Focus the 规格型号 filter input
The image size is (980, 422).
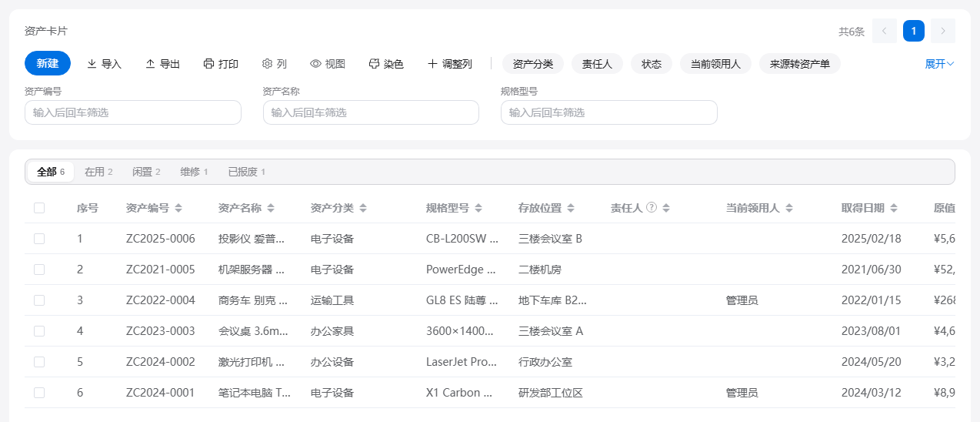coord(609,112)
